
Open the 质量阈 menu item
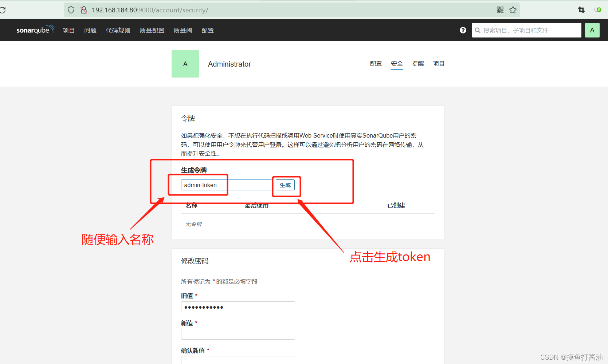[x=183, y=30]
